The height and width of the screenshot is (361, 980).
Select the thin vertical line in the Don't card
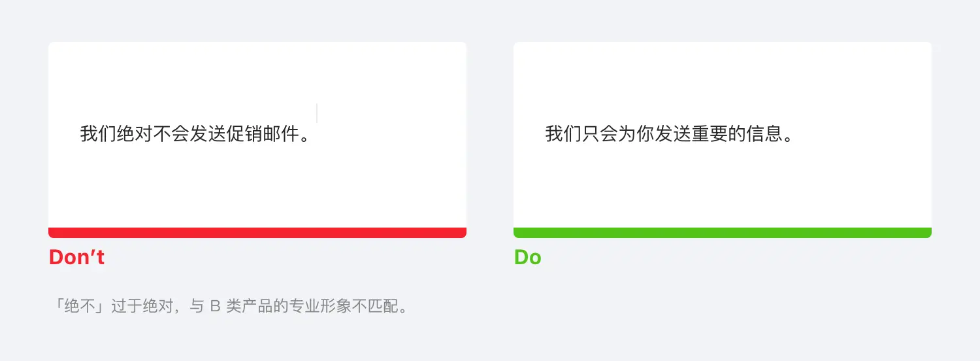tap(317, 113)
